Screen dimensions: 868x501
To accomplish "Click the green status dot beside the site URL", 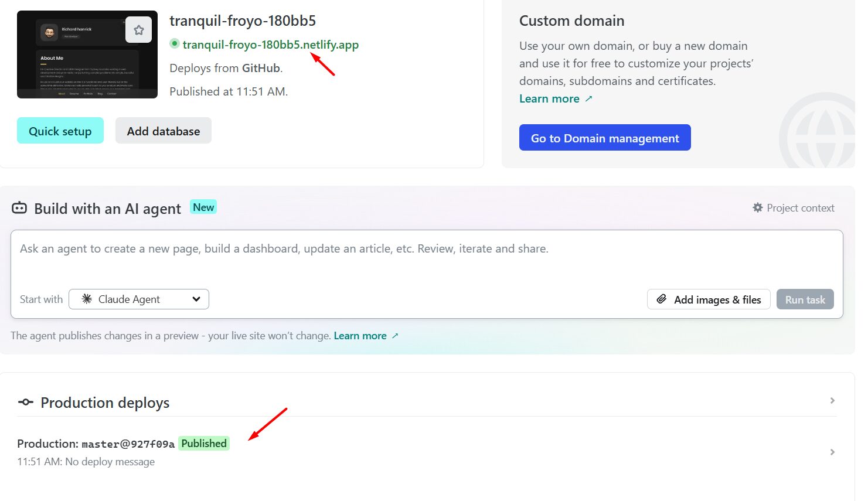I will [x=174, y=43].
